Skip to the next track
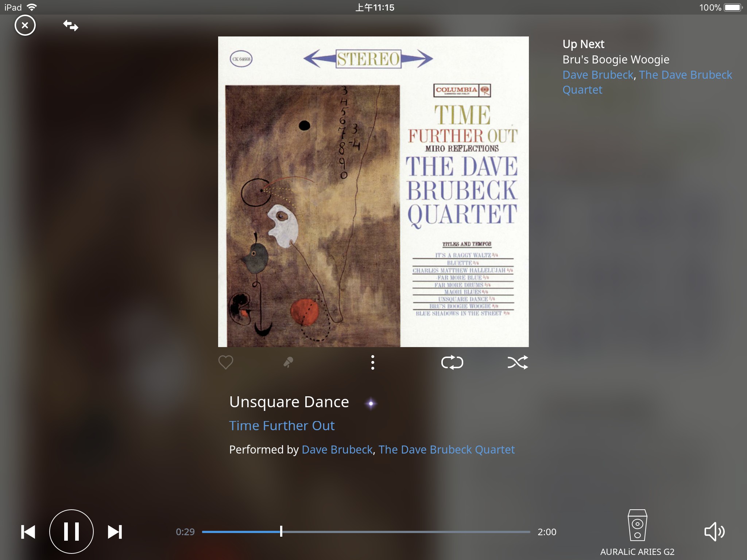This screenshot has width=747, height=560. tap(115, 532)
